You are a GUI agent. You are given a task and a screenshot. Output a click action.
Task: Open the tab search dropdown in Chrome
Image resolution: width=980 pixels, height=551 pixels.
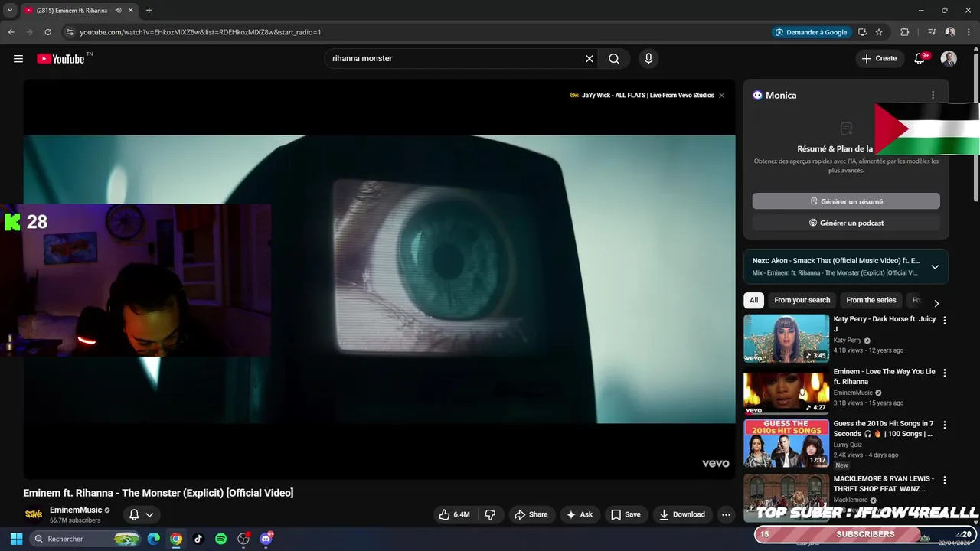point(10,11)
